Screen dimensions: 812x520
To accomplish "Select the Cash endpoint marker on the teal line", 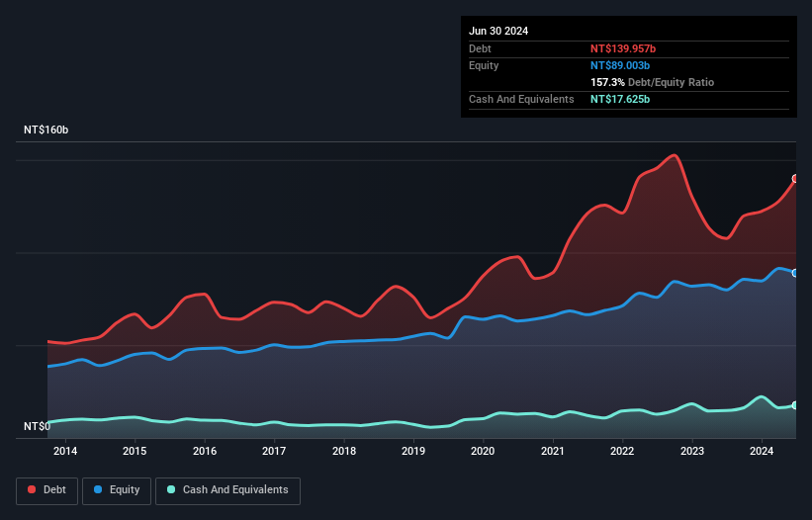I will tap(795, 405).
